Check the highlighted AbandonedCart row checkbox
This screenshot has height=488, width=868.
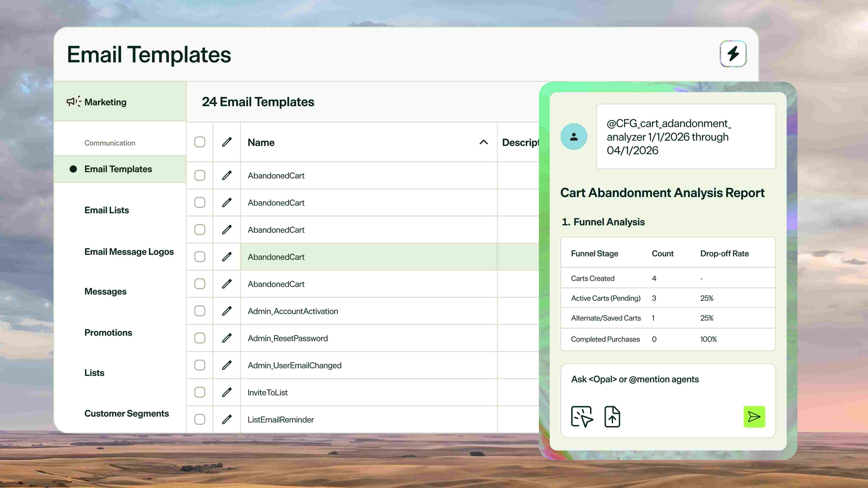(x=200, y=257)
